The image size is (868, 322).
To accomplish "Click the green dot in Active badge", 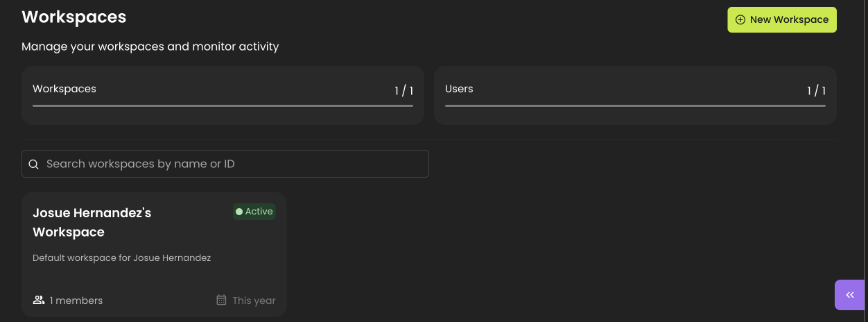I will pyautogui.click(x=239, y=212).
